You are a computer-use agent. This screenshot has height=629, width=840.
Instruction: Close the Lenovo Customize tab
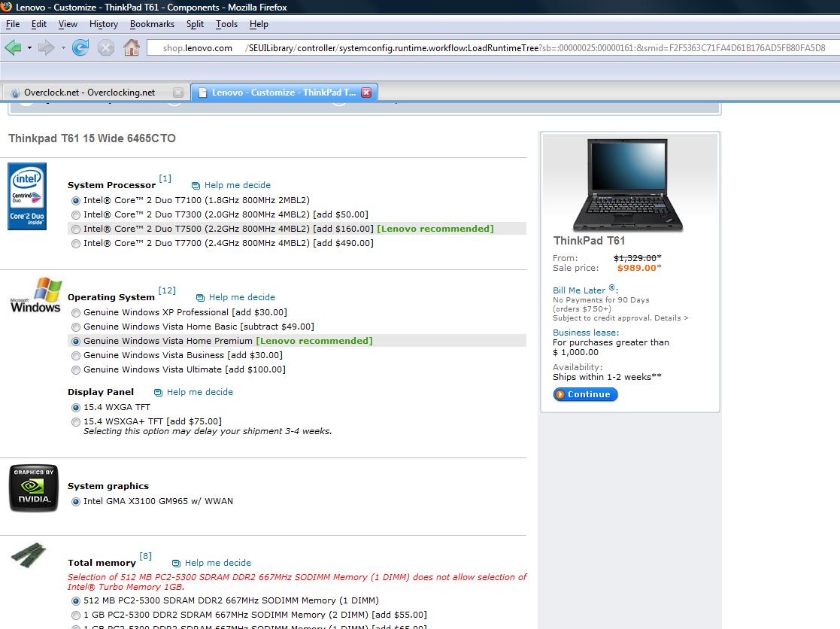pos(366,92)
